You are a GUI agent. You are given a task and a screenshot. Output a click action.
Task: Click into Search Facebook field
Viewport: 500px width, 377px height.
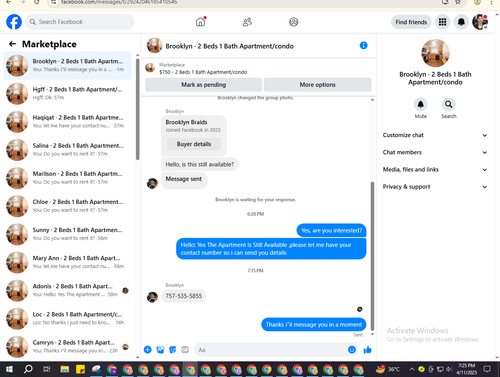click(x=80, y=22)
